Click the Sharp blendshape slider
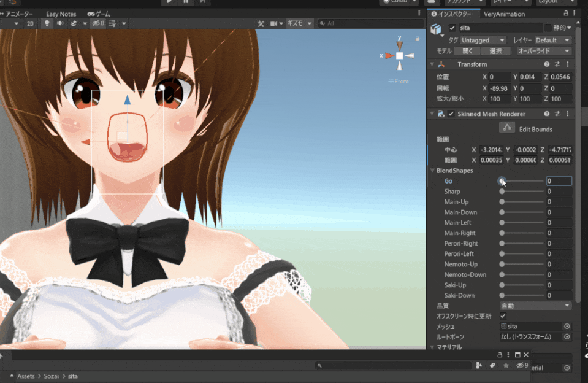This screenshot has width=588, height=383. (x=522, y=191)
